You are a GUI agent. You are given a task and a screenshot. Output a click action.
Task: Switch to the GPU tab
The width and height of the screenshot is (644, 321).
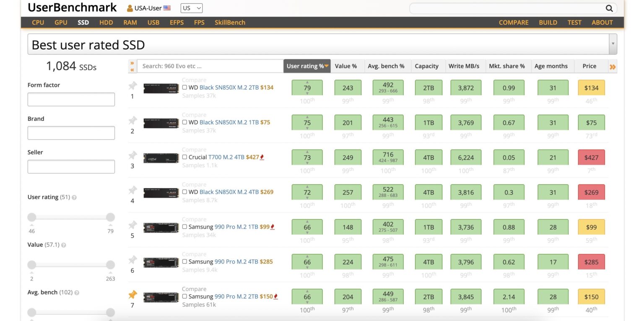[x=61, y=23]
